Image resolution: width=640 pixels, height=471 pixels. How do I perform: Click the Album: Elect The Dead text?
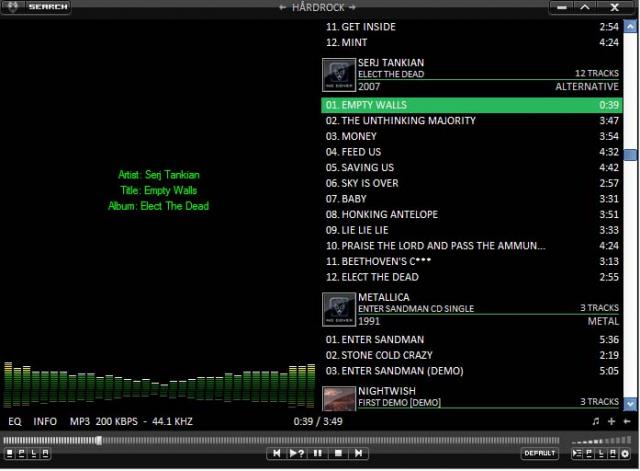158,206
